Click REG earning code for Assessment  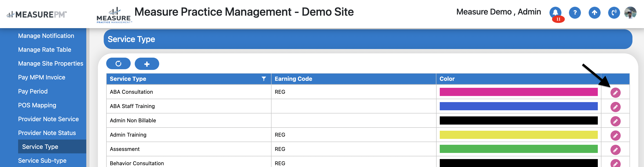280,149
